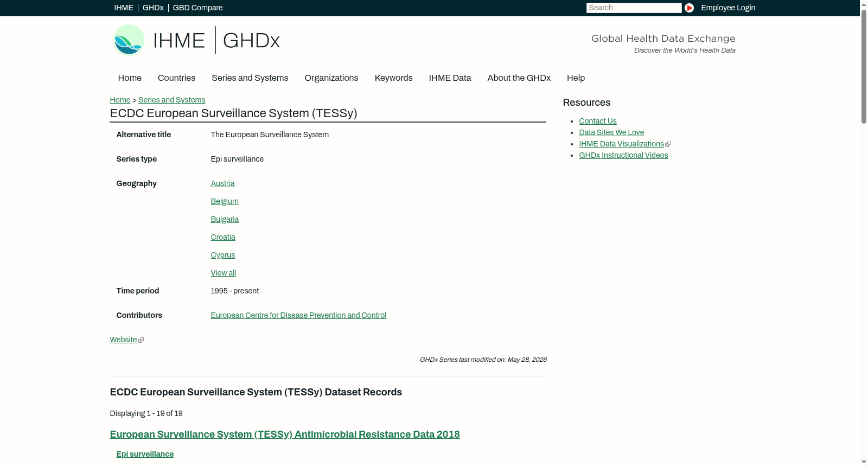Click the IHME leaf logo icon
This screenshot has width=868, height=467.
tap(129, 40)
